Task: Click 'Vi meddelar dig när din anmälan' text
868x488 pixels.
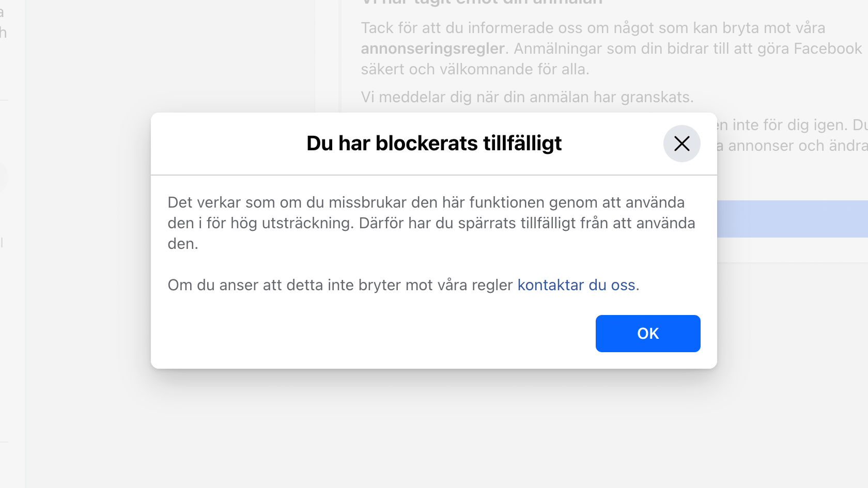Action: 527,97
